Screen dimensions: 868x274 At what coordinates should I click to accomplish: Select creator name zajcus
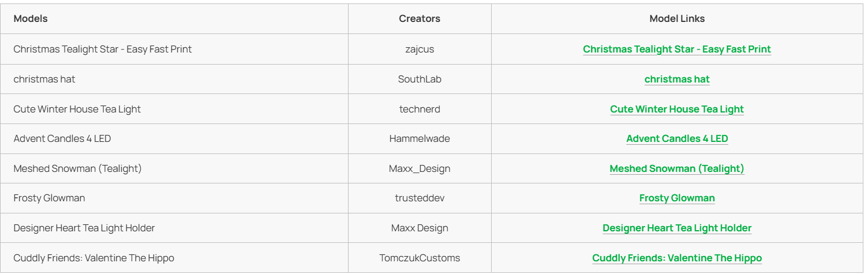(420, 49)
